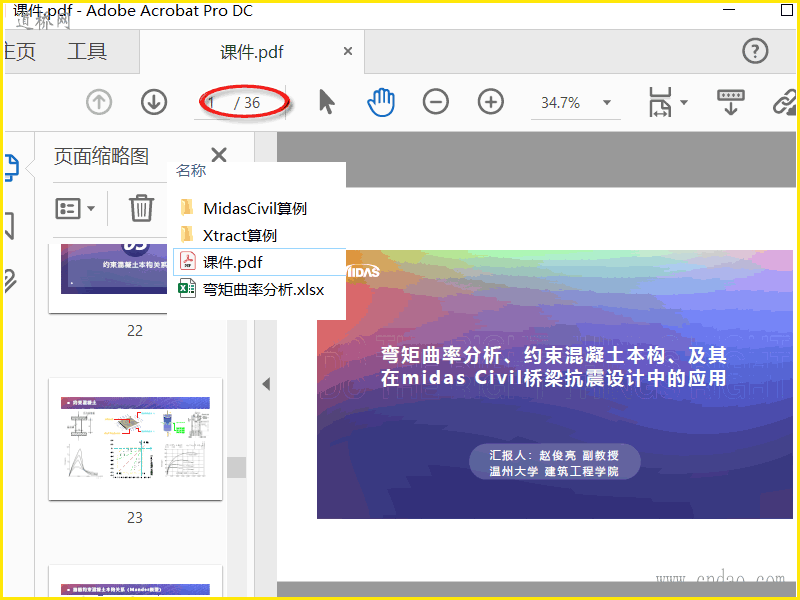This screenshot has height=600, width=800.
Task: Click the 34.7% zoom value field
Action: pos(560,103)
